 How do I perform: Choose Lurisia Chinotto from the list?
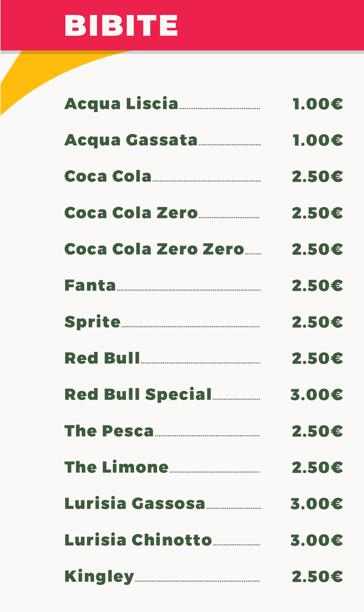[138, 540]
